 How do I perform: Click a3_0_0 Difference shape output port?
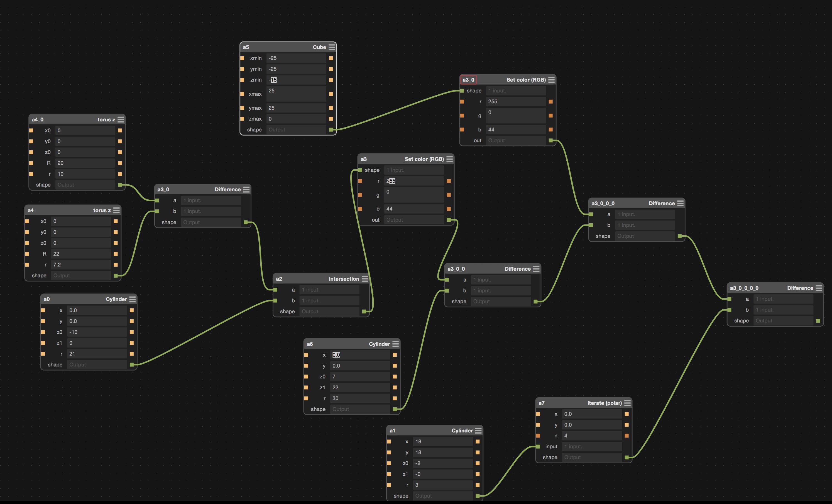point(535,302)
